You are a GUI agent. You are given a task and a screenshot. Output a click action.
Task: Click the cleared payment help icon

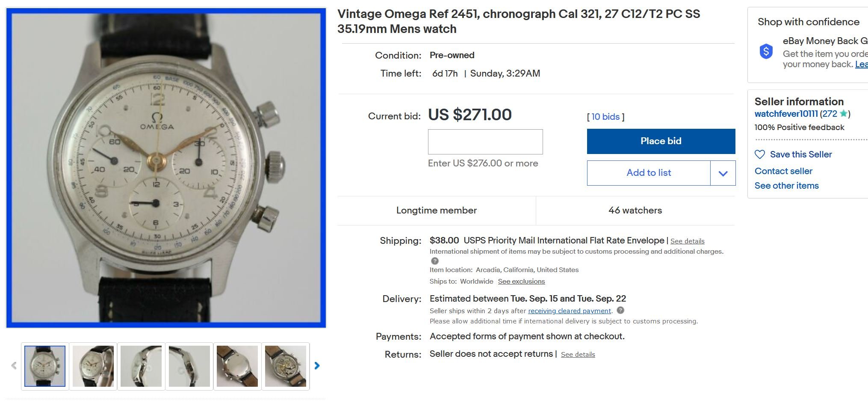620,311
